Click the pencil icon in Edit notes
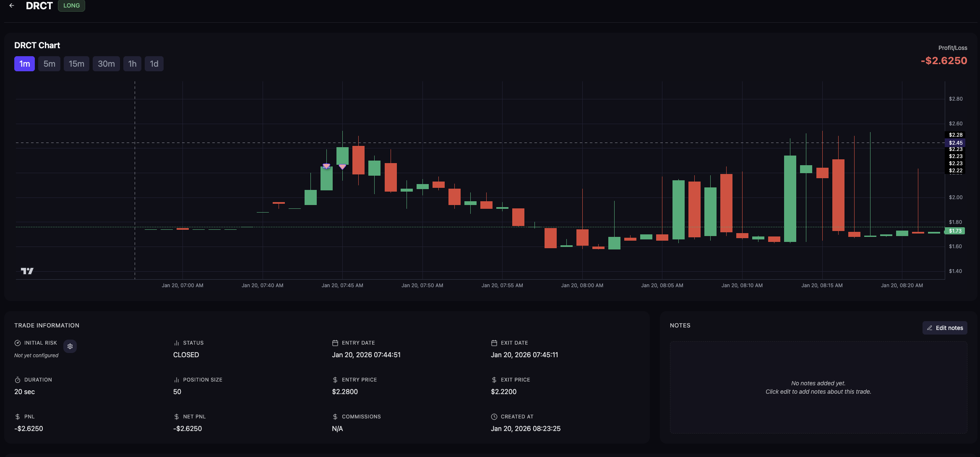The image size is (980, 457). 930,328
